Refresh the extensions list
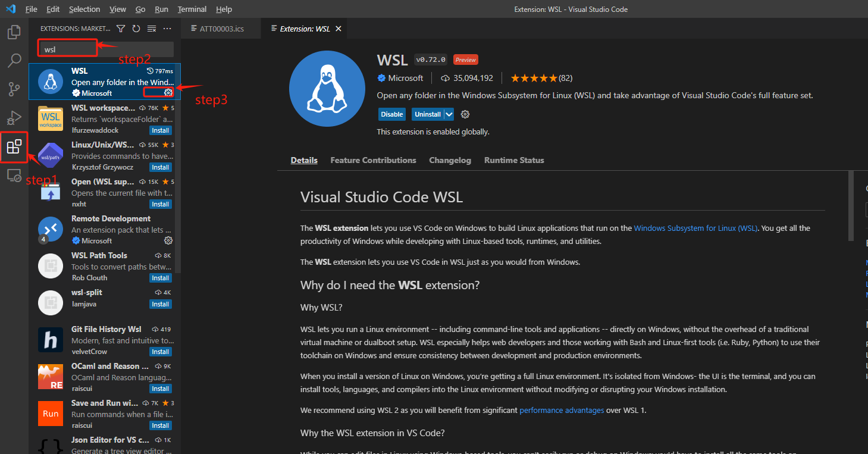 tap(136, 28)
